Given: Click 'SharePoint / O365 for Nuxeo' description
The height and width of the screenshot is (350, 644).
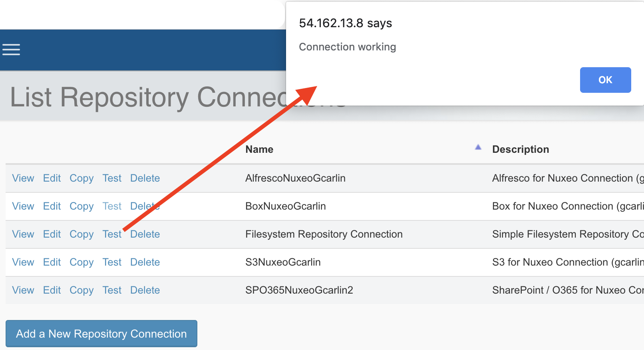Looking at the screenshot, I should click(x=568, y=290).
